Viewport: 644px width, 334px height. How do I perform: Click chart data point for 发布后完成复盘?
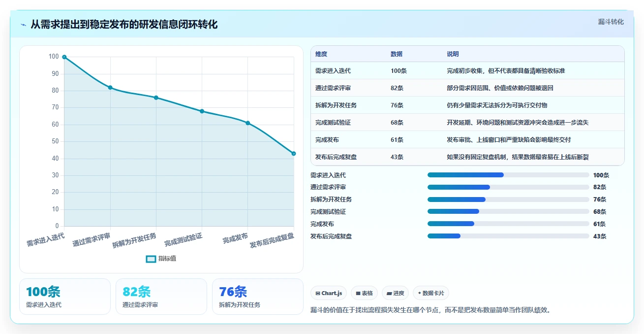coord(294,154)
